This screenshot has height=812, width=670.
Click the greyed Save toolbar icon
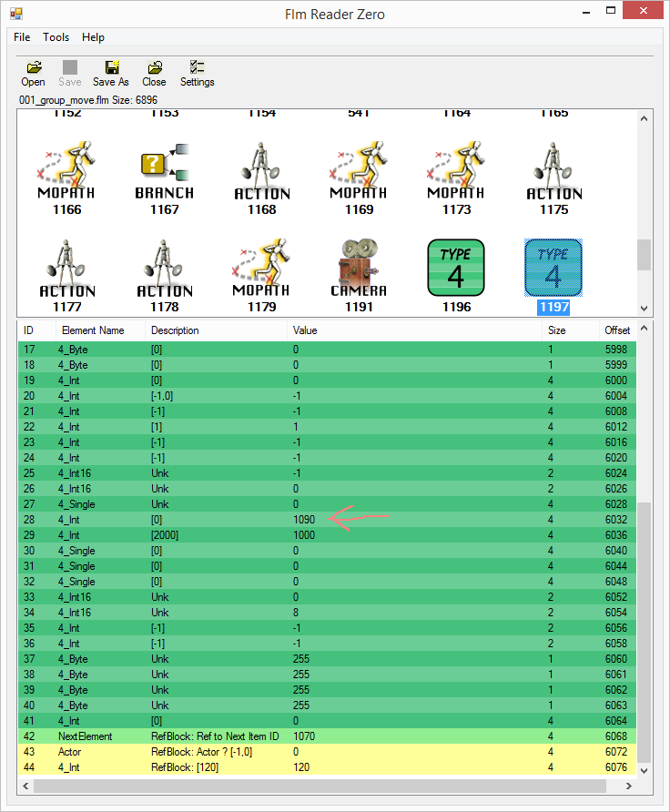[70, 74]
